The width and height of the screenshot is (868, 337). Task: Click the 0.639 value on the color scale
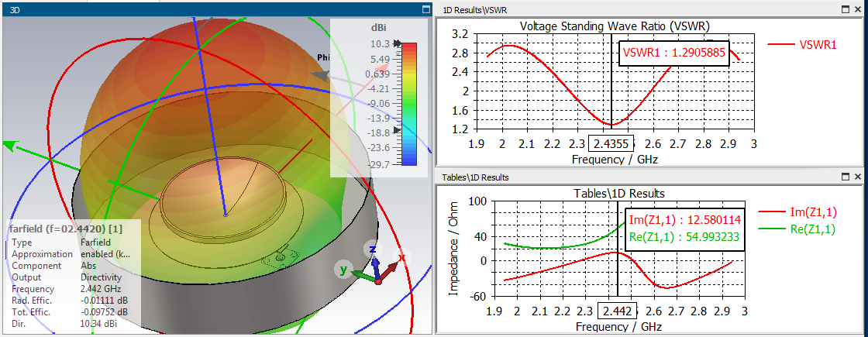[x=377, y=74]
